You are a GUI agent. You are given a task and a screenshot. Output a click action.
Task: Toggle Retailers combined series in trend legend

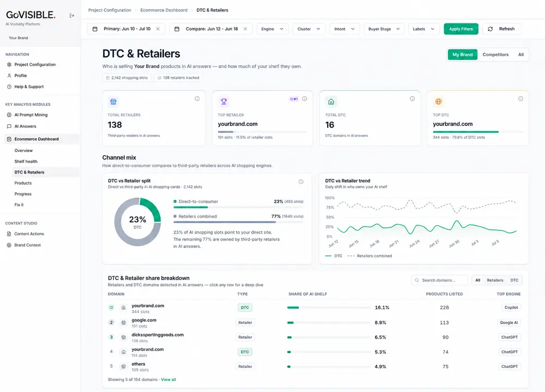pos(370,256)
